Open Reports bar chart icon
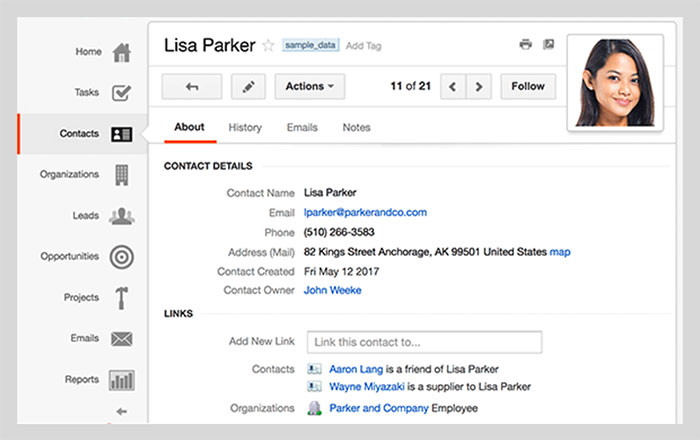Viewport: 700px width, 440px height. pos(121,380)
